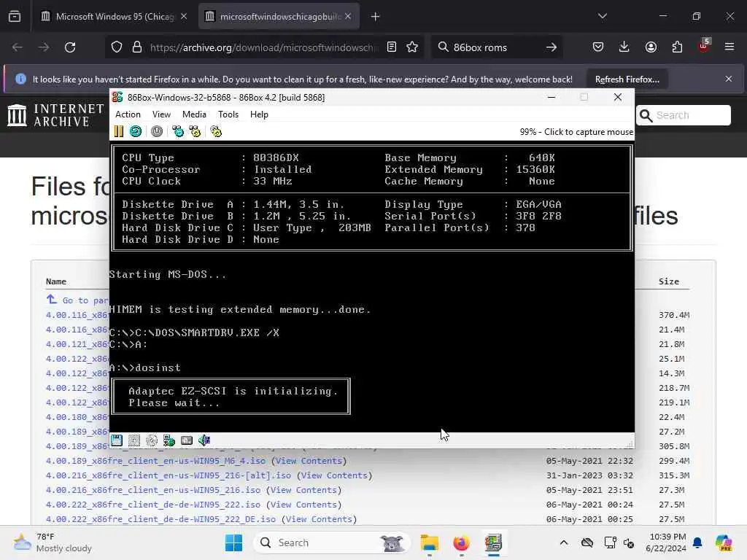This screenshot has height=560, width=747.
Task: Click the hard disk status bar icon
Action: pyautogui.click(x=187, y=440)
